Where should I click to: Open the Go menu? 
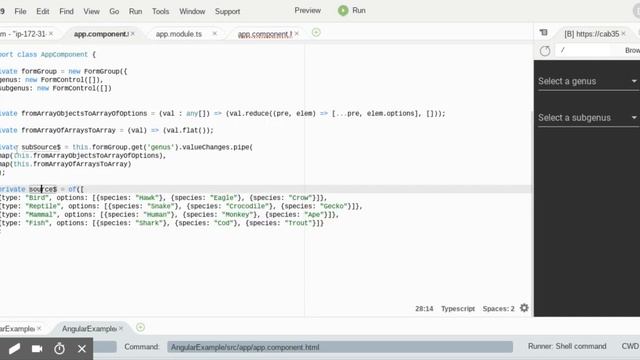coord(114,11)
